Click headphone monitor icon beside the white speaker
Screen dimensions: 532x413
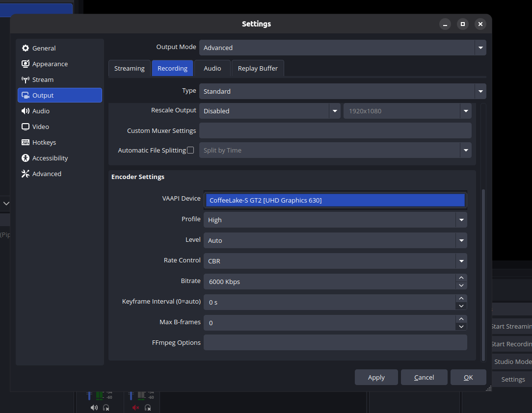point(106,408)
